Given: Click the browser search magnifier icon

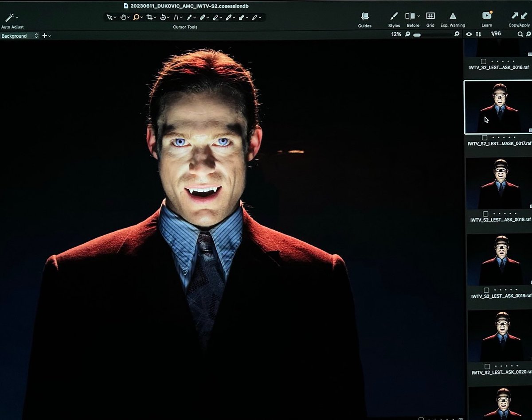Looking at the screenshot, I should pos(520,34).
